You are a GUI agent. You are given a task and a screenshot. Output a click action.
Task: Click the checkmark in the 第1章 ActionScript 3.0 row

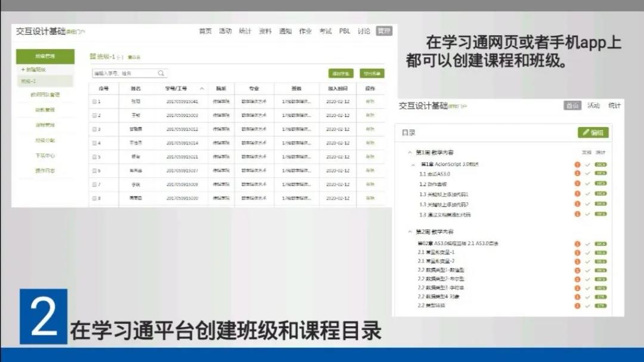[x=588, y=165]
